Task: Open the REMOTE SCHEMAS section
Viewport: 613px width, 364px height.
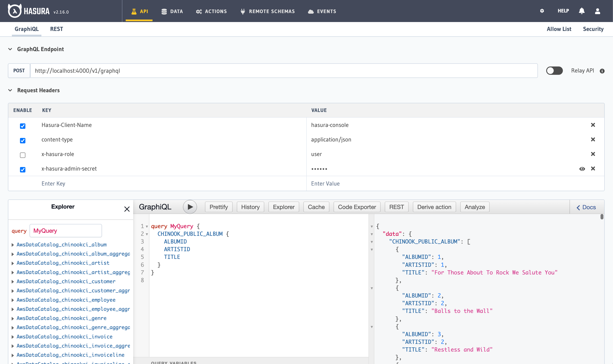Action: point(267,11)
